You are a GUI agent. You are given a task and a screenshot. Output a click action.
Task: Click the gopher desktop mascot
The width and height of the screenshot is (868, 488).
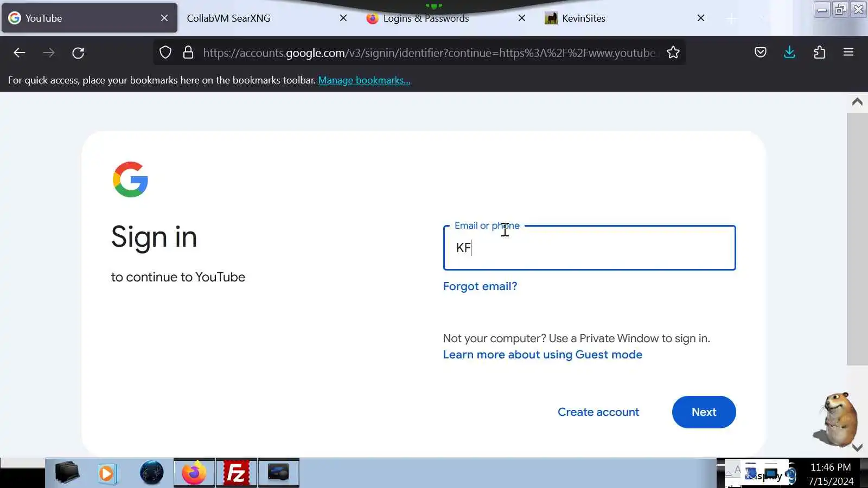tap(836, 420)
